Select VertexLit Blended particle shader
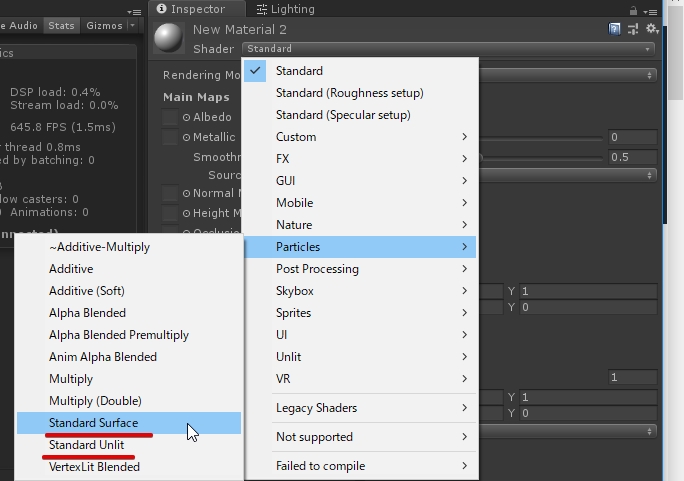Image resolution: width=684 pixels, height=481 pixels. [x=129, y=467]
